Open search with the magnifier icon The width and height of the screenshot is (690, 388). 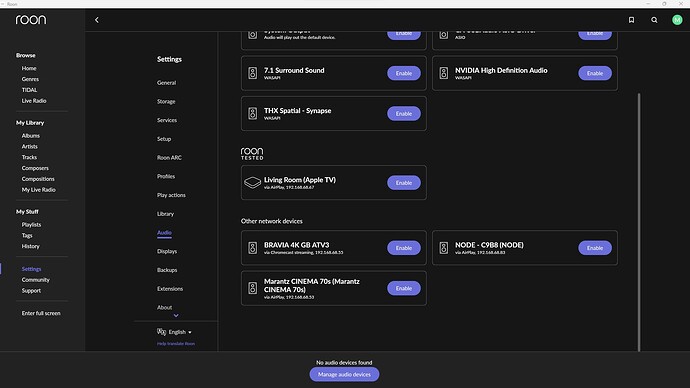point(654,20)
